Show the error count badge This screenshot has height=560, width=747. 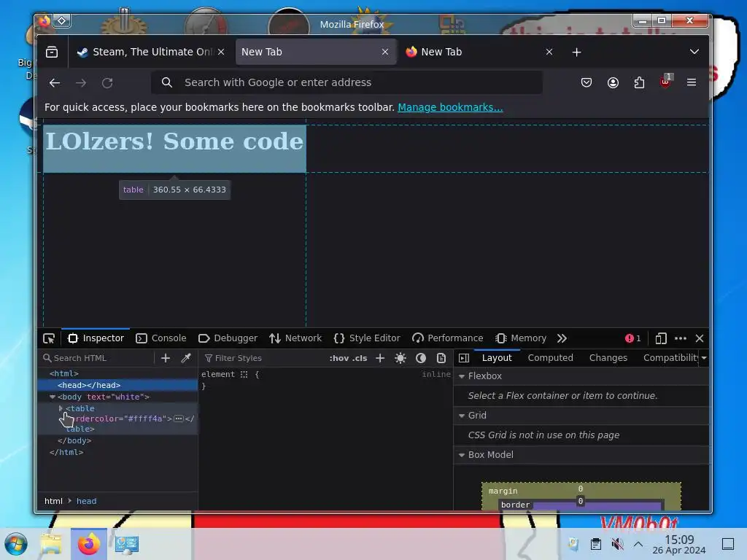click(x=633, y=338)
